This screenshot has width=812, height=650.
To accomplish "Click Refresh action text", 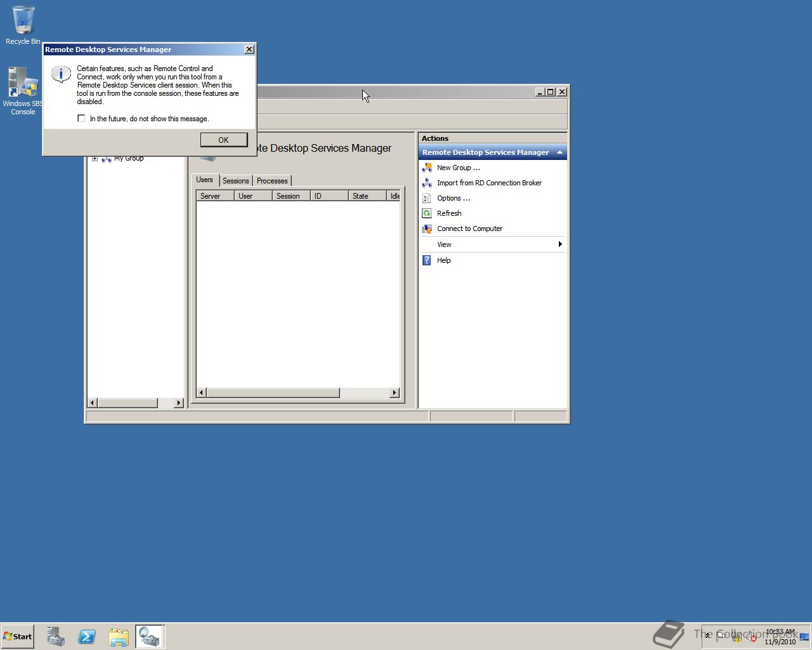I will click(449, 213).
